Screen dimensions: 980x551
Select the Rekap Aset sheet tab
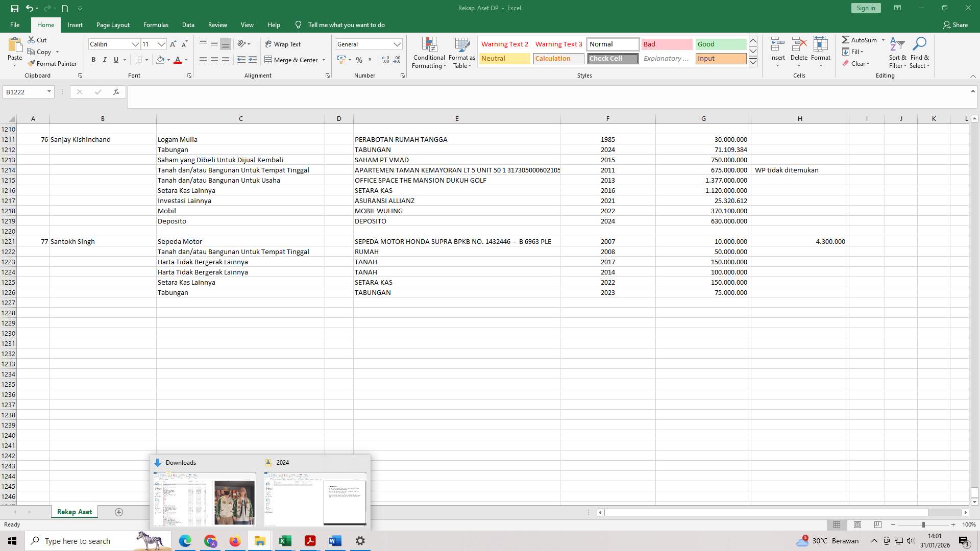click(74, 511)
